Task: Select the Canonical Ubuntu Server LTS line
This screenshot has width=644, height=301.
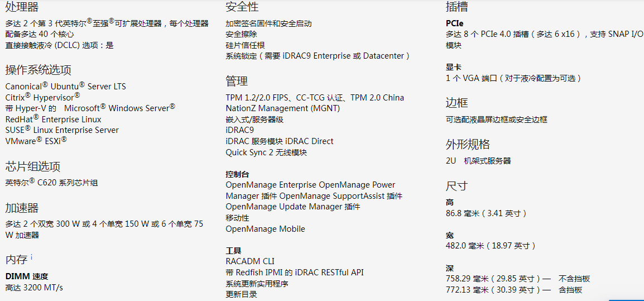Action: point(66,86)
